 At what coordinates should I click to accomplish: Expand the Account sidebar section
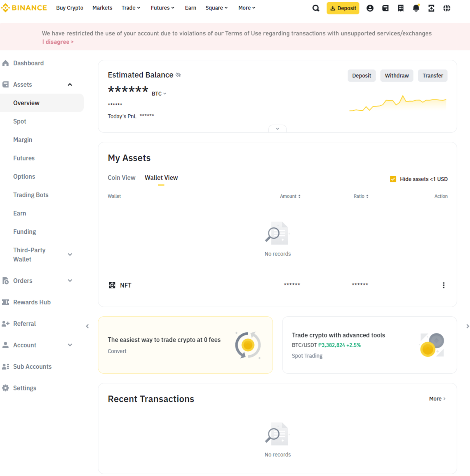click(70, 345)
